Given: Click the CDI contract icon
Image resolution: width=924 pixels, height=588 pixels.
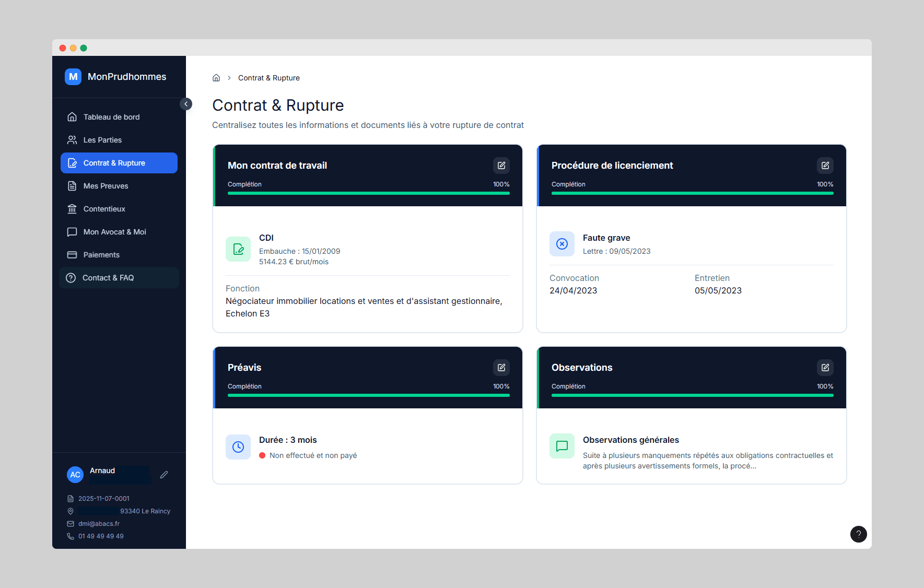Looking at the screenshot, I should click(x=238, y=249).
